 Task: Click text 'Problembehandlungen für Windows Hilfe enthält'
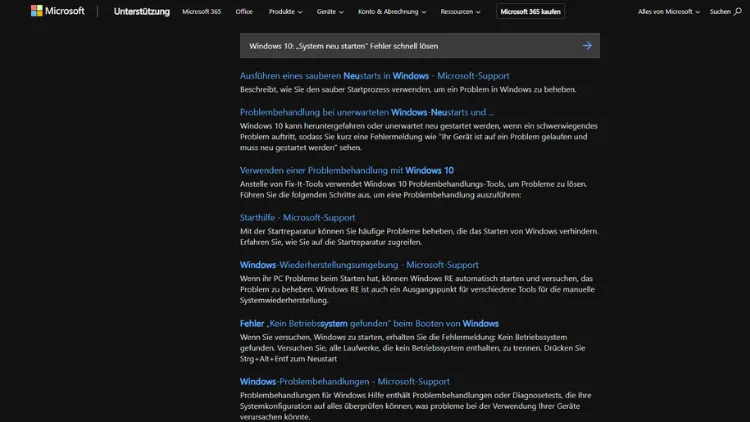(416, 406)
